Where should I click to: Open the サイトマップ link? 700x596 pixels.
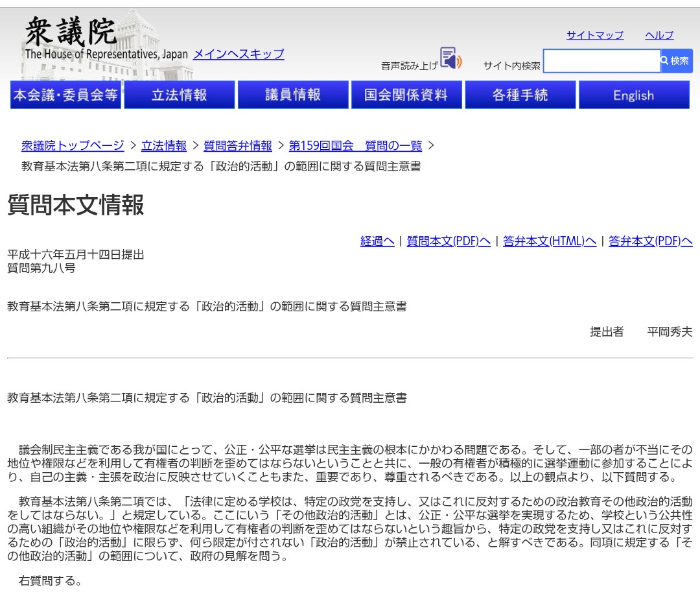point(594,35)
